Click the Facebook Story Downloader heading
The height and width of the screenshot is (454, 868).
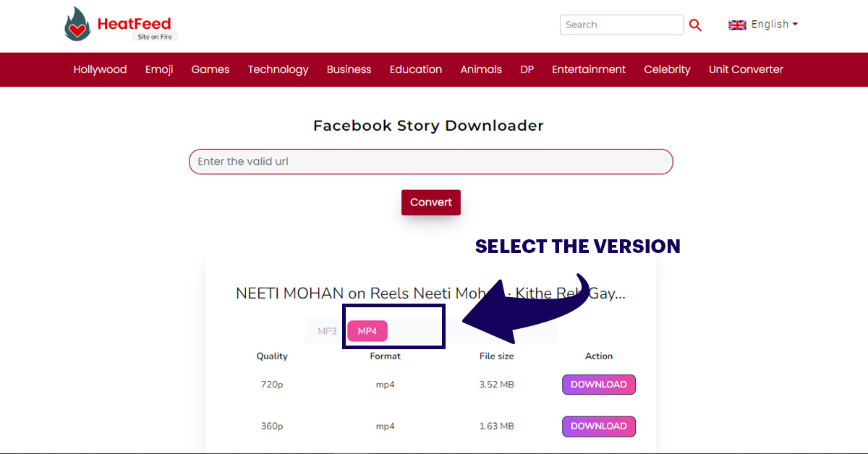tap(428, 126)
